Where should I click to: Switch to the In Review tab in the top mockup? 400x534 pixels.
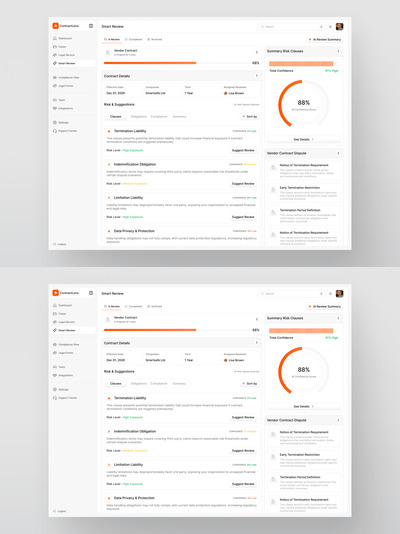[x=112, y=40]
